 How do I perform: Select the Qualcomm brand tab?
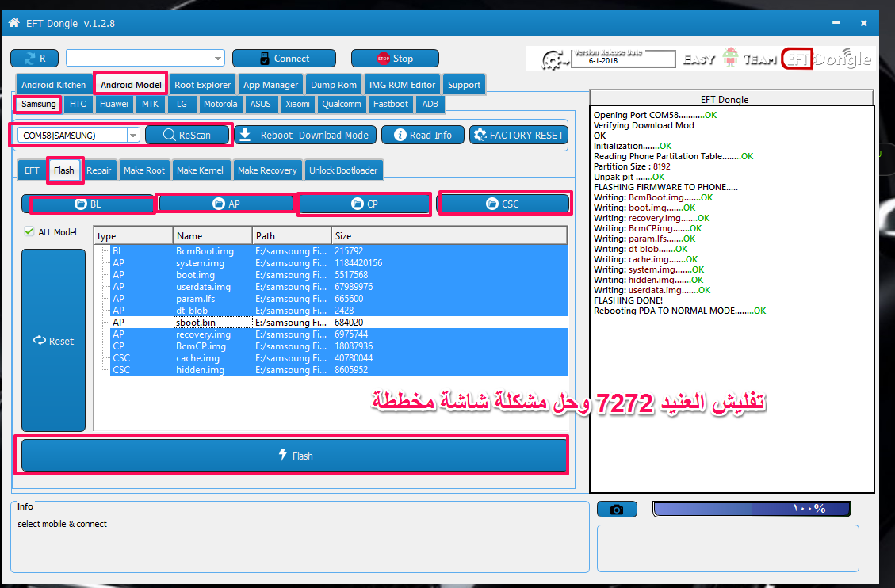(x=342, y=104)
